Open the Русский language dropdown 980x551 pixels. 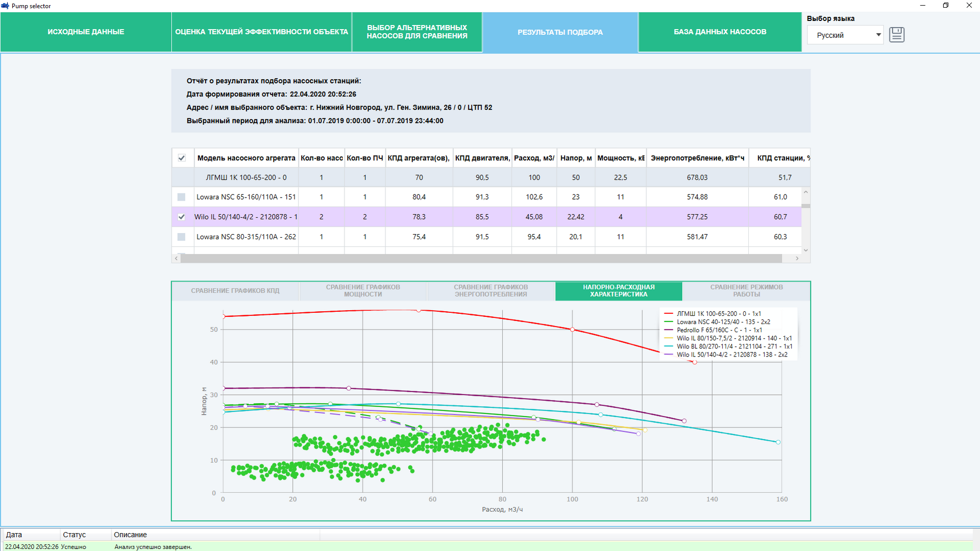pos(845,35)
